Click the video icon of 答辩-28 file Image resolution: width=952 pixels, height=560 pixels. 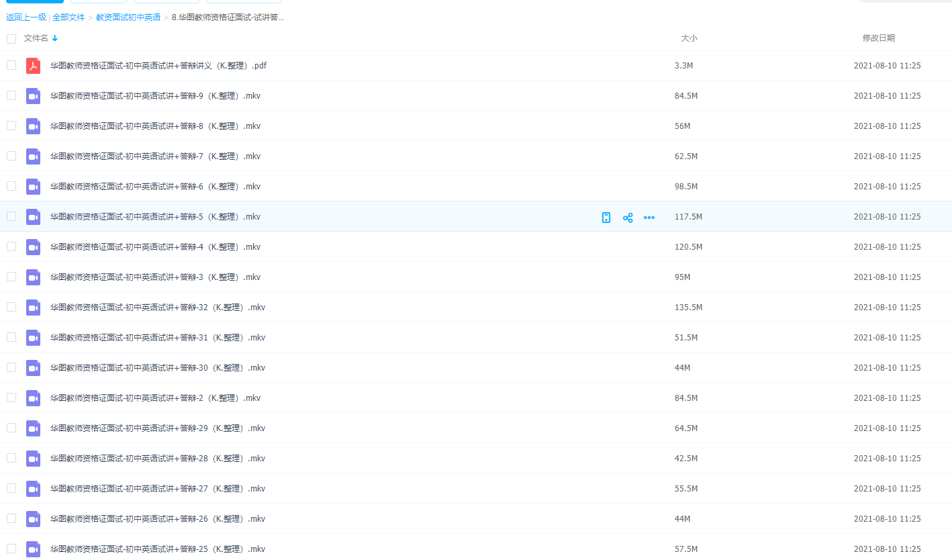click(33, 459)
